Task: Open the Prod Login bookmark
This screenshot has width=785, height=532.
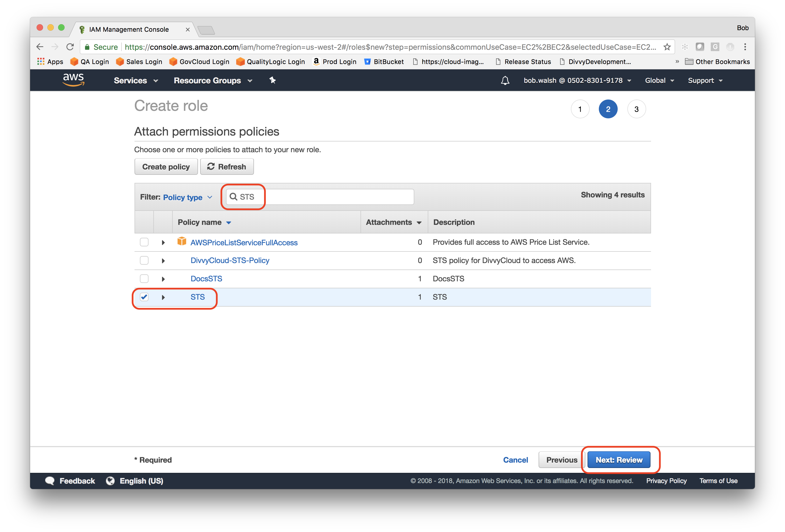Action: click(x=334, y=62)
